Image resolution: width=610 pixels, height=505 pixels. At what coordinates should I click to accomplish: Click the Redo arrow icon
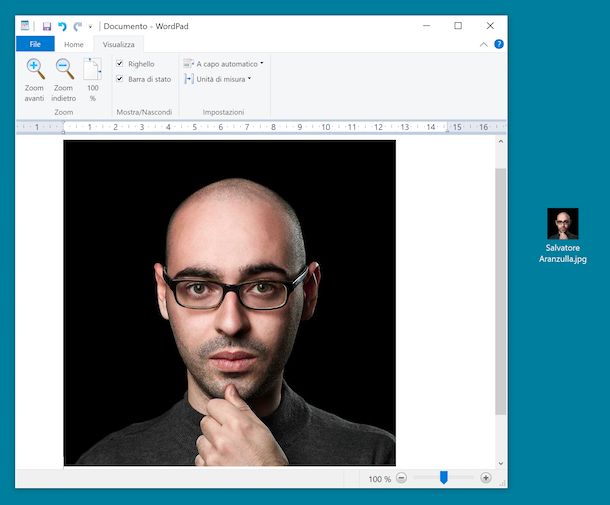pyautogui.click(x=77, y=26)
